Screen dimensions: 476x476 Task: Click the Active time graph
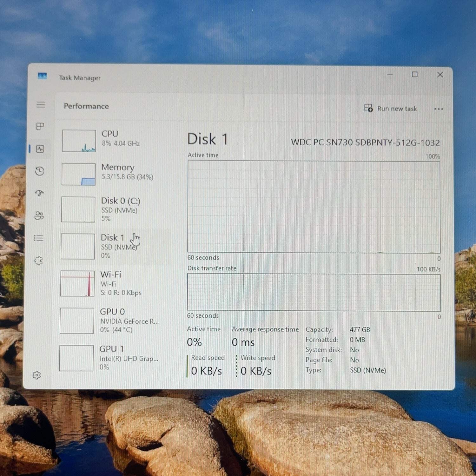(314, 207)
